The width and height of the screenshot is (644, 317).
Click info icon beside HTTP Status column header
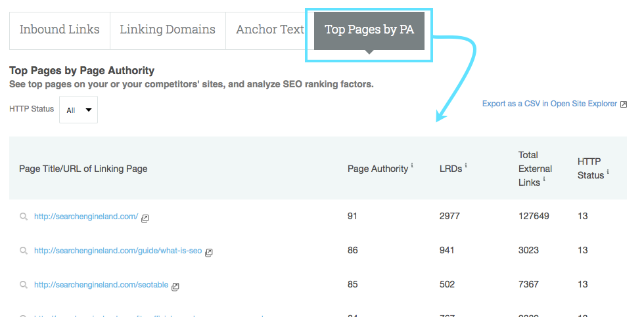click(608, 173)
